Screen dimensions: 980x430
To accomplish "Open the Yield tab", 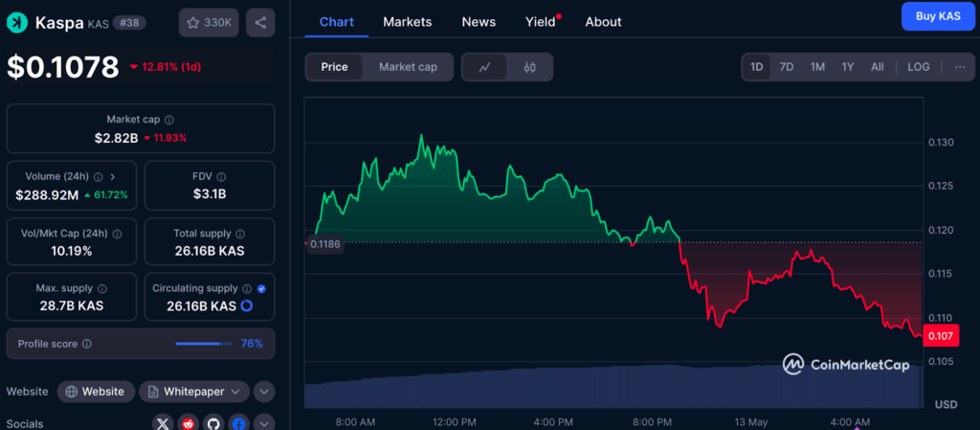I will tap(542, 22).
